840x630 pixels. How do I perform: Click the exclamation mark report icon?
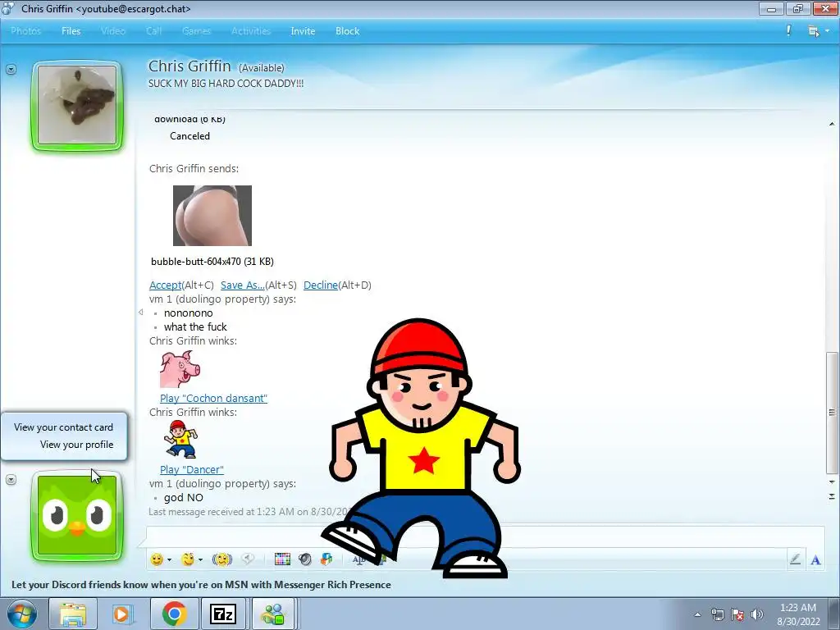(788, 30)
